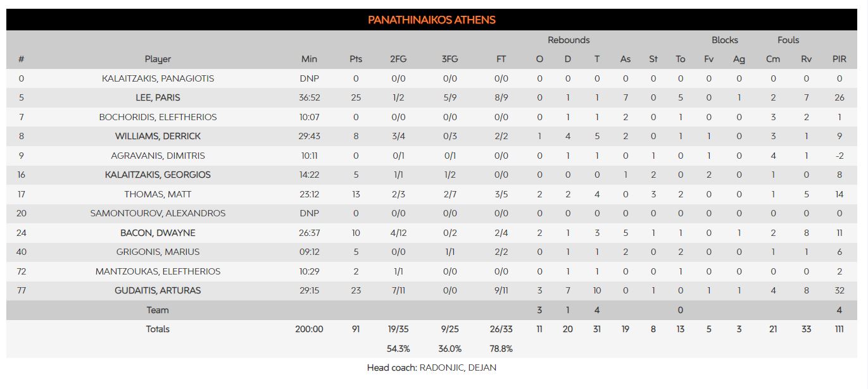
Task: Click BACON, DWAYNE player link
Action: [158, 233]
